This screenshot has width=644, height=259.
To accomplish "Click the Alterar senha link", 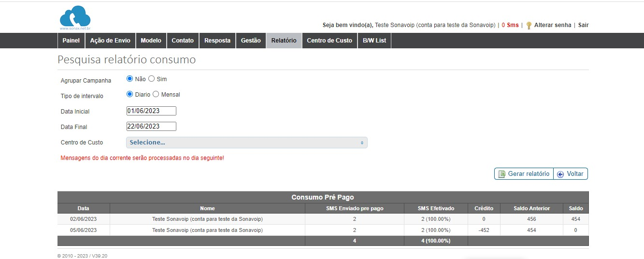I will (x=553, y=25).
